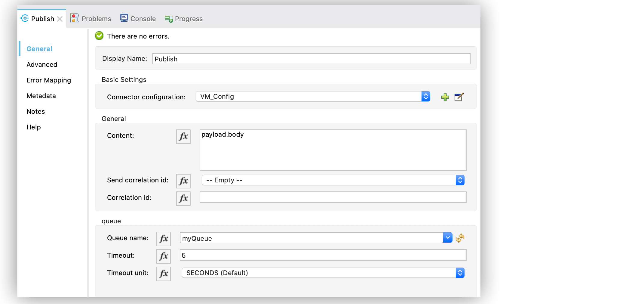Click the VM connector icon on the Publish tab

pos(24,18)
